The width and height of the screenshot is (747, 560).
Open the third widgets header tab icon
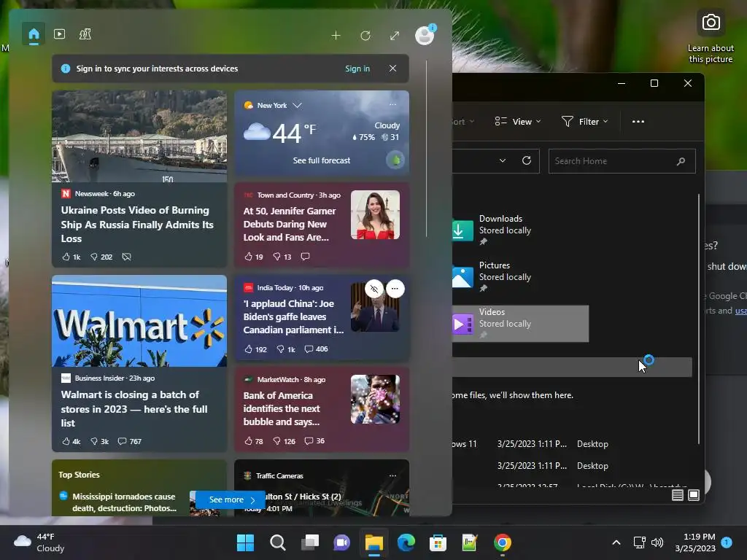(x=85, y=34)
